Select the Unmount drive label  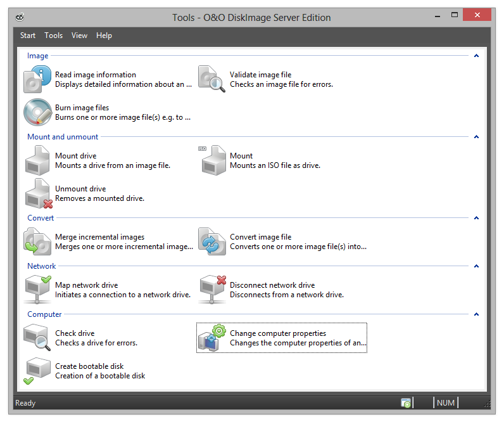(80, 189)
